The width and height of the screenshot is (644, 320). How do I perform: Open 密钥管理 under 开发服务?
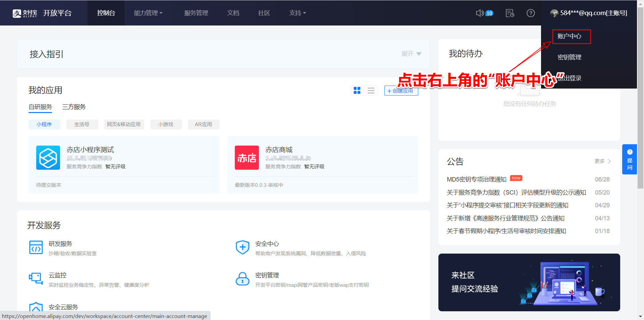point(267,275)
